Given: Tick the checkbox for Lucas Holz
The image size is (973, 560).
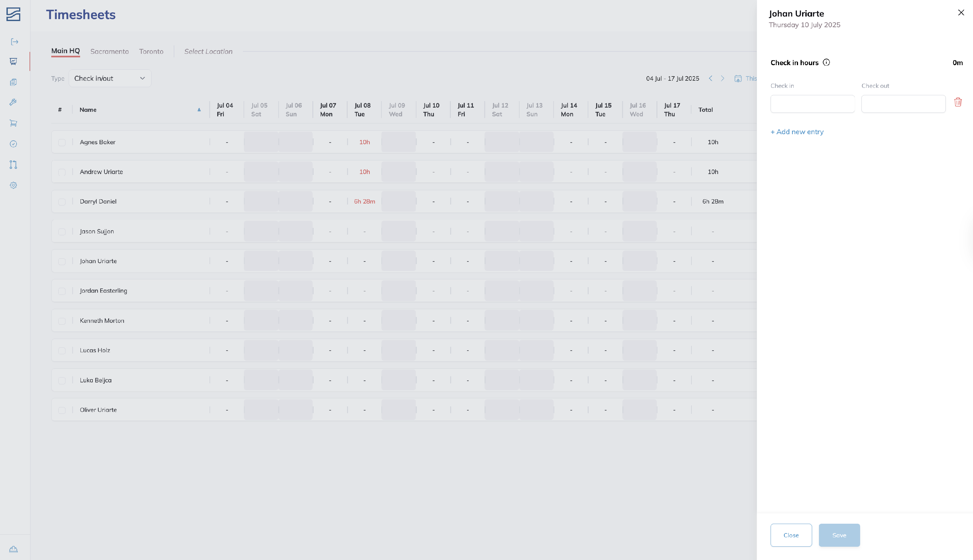Looking at the screenshot, I should (x=62, y=351).
